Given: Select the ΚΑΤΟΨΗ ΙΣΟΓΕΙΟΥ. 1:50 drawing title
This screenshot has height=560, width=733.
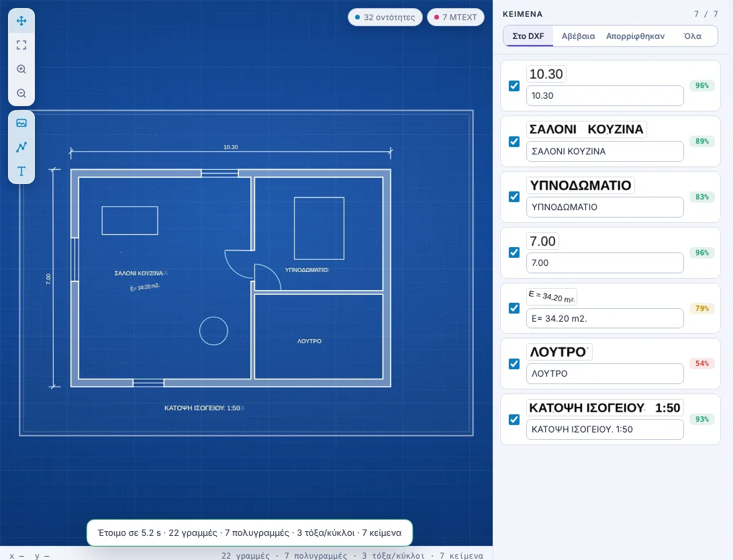Looking at the screenshot, I should coord(203,408).
